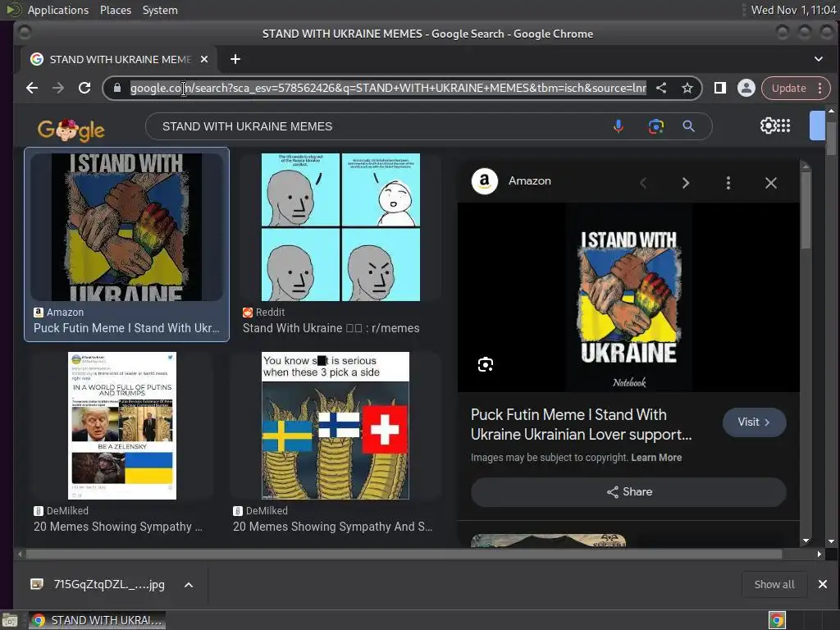Start a voice search with the microphone

(619, 126)
